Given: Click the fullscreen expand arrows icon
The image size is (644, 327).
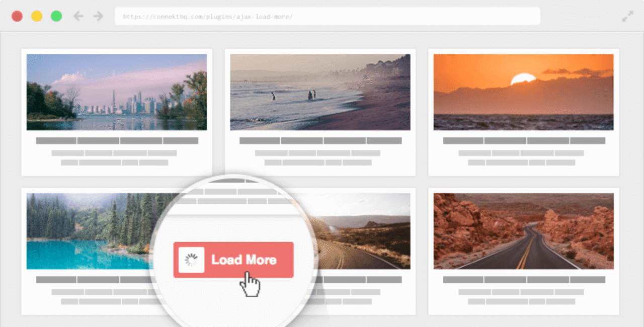Looking at the screenshot, I should [627, 16].
